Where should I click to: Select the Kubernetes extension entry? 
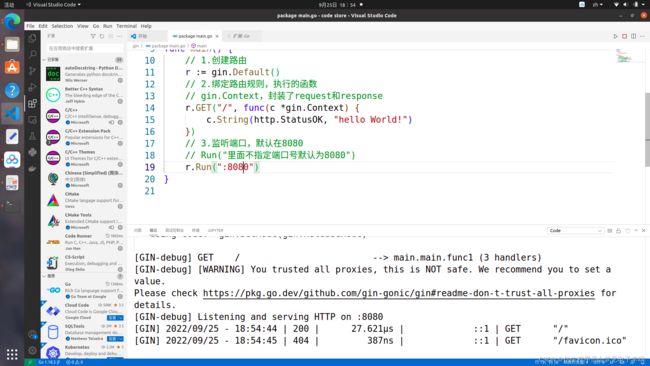pyautogui.click(x=84, y=351)
